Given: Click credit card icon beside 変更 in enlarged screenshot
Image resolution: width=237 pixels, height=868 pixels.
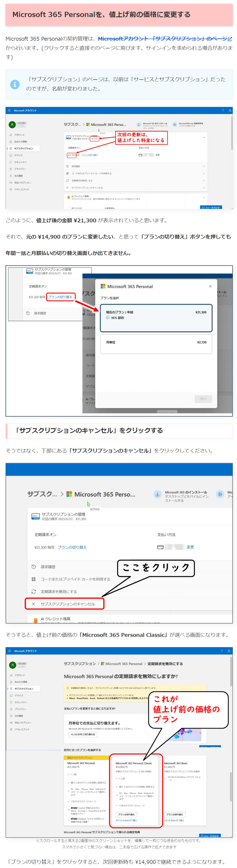Looking at the screenshot, I should tap(160, 547).
